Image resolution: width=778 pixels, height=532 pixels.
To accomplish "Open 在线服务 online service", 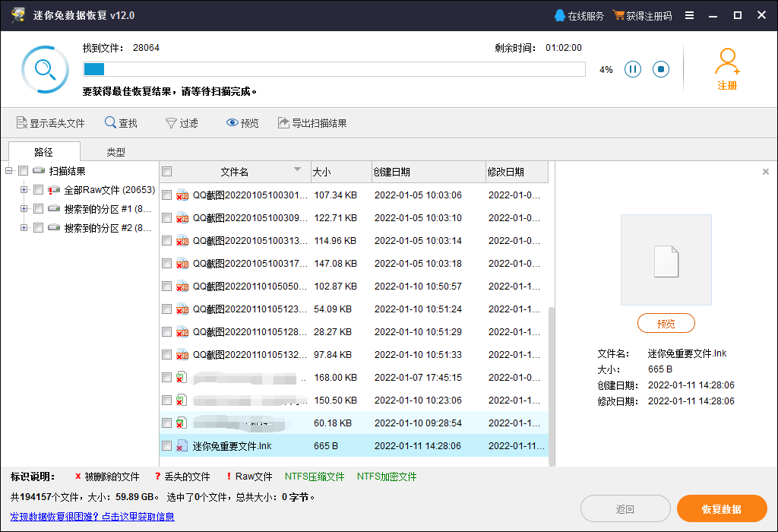I will tap(579, 15).
